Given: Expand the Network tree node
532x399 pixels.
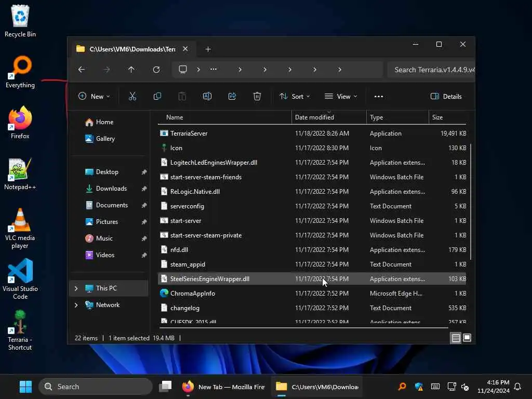Looking at the screenshot, I should pyautogui.click(x=76, y=305).
